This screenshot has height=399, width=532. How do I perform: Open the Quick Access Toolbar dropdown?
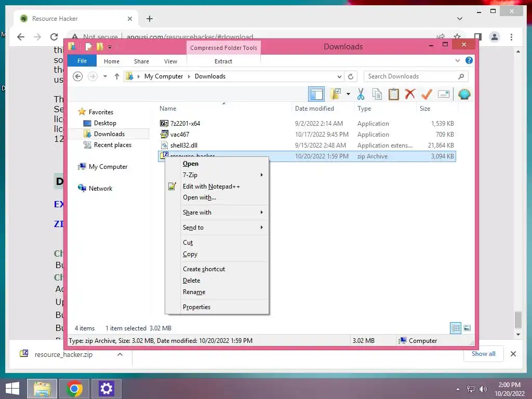(x=110, y=47)
